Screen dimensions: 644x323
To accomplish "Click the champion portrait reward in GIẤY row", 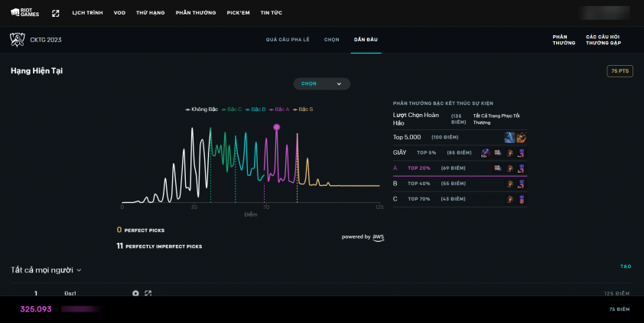I will (x=509, y=153).
